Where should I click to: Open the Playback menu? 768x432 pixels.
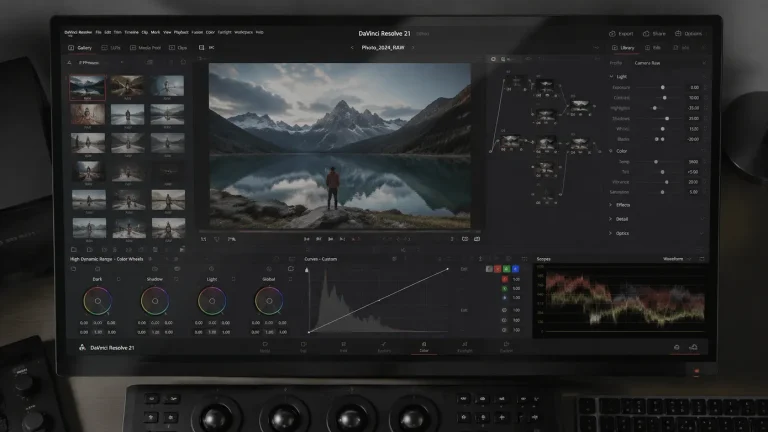tap(181, 32)
